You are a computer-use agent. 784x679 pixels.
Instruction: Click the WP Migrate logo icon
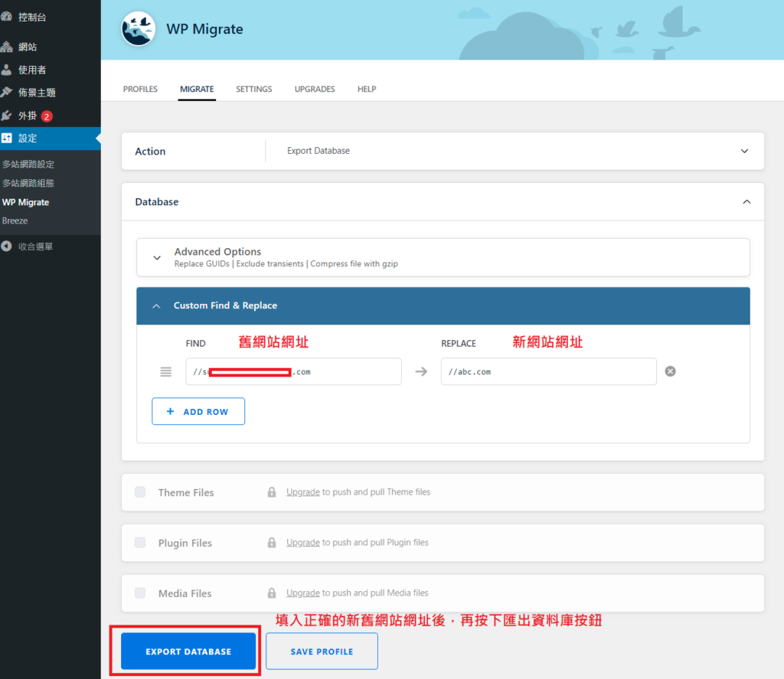[139, 29]
